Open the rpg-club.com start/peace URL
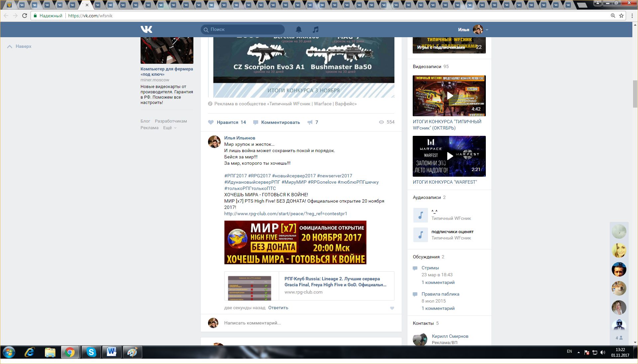 coord(285,214)
